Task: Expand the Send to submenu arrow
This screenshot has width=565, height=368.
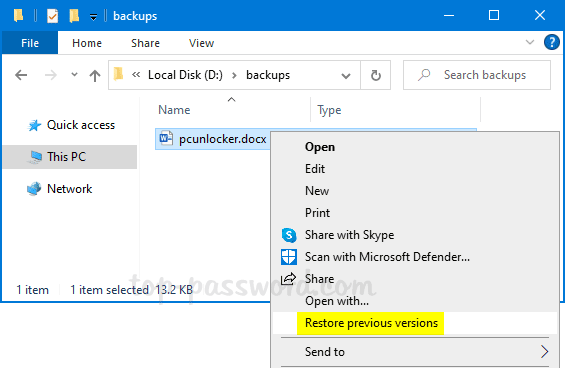Action: tap(544, 351)
